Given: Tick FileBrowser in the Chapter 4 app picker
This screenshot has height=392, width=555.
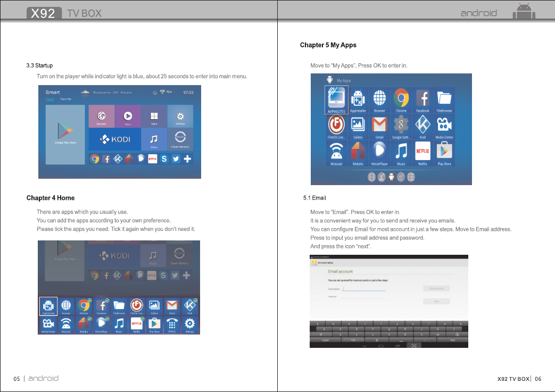Looking at the screenshot, I should click(x=119, y=306).
